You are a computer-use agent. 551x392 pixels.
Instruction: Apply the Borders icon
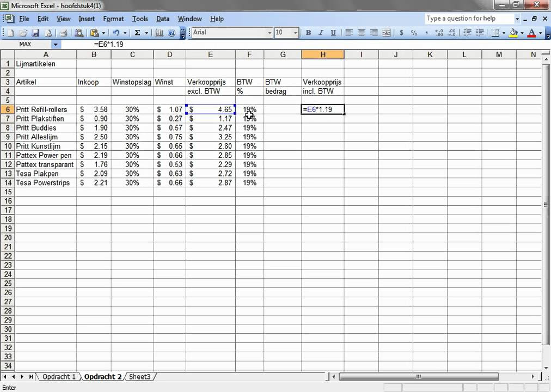(x=495, y=33)
